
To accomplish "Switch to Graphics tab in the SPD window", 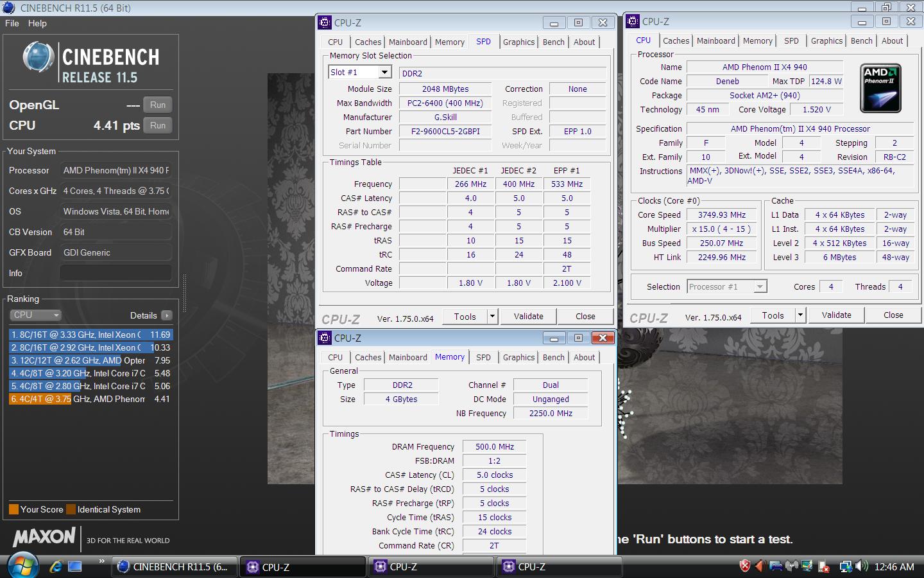I will pyautogui.click(x=519, y=42).
